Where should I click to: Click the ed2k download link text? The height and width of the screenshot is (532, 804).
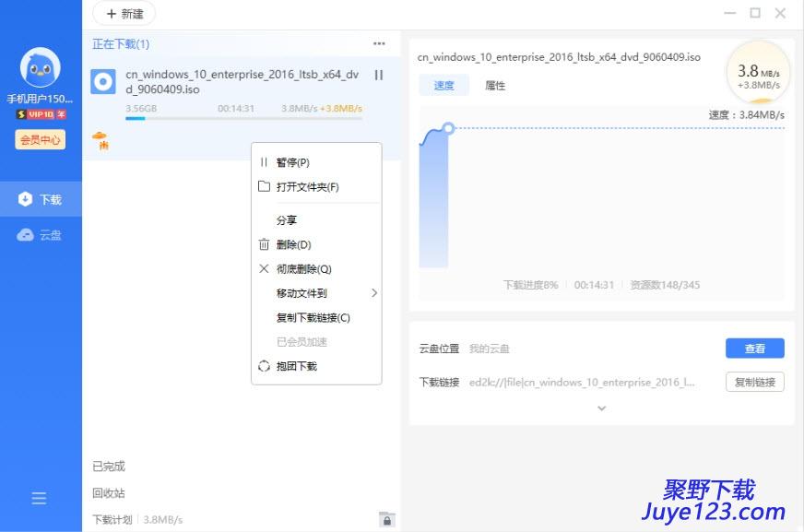click(x=582, y=383)
